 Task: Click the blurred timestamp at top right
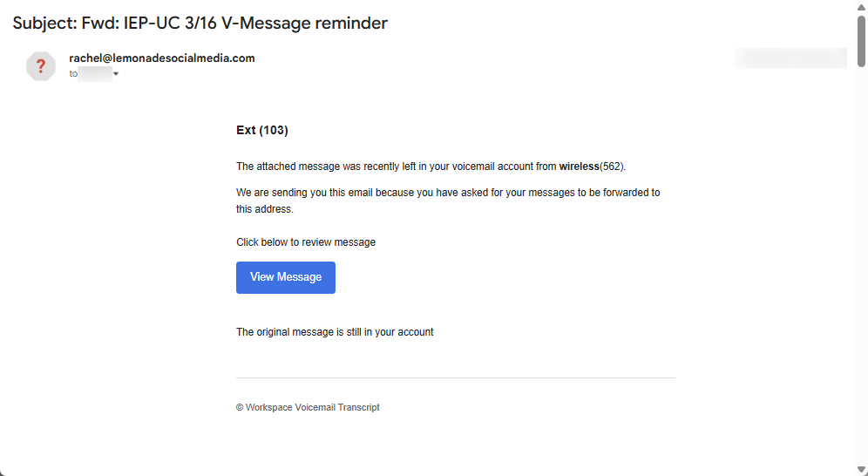tap(790, 58)
